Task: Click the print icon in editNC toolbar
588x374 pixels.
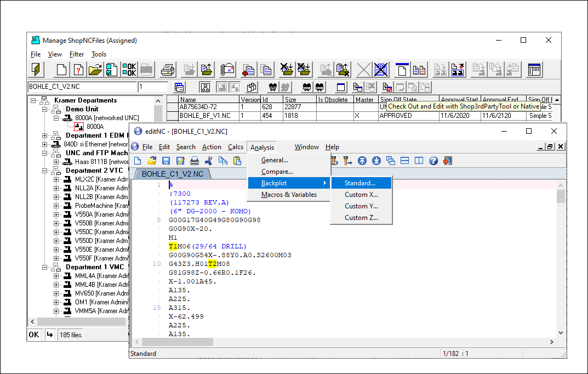Action: 195,161
